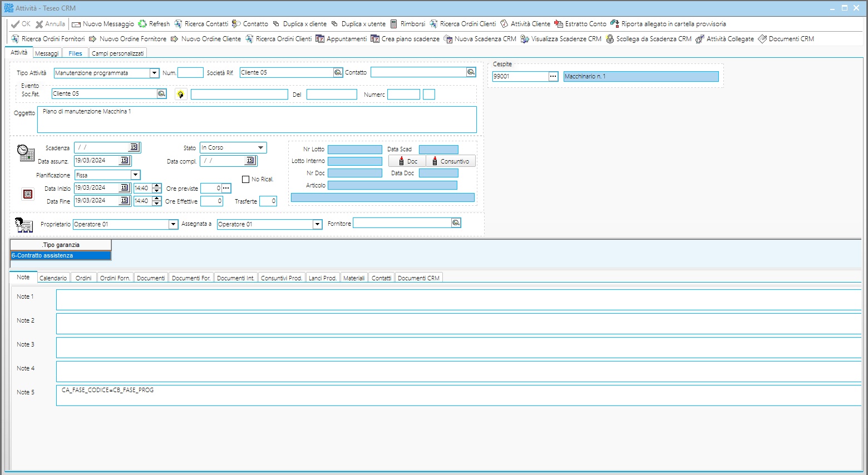Click the Fornitore lookup icon
The image size is (868, 475).
456,222
